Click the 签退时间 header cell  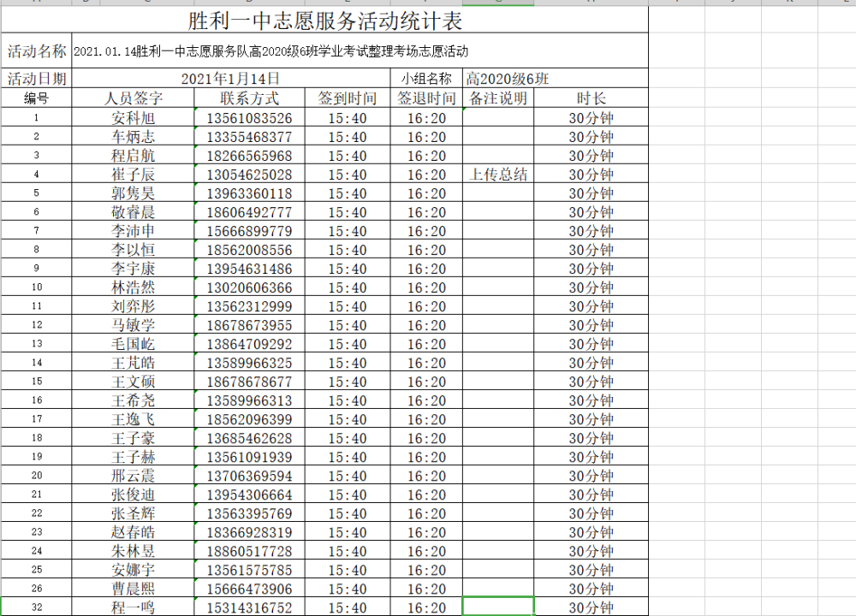[426, 98]
